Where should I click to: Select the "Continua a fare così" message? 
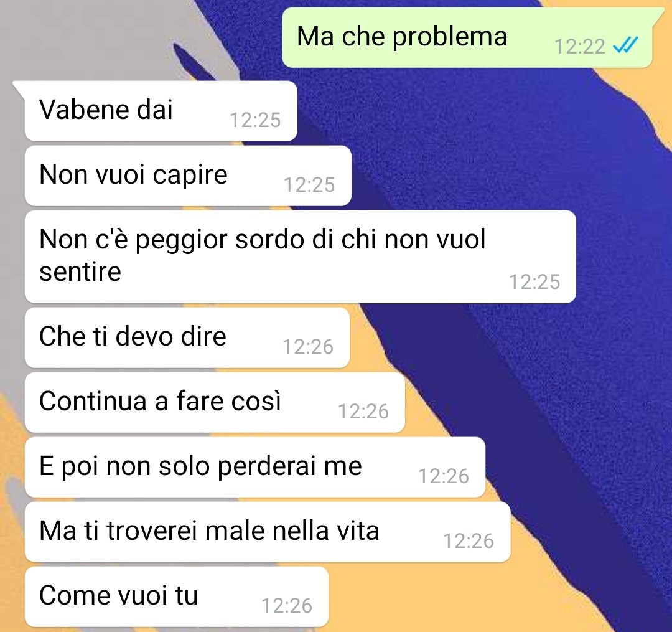click(215, 402)
